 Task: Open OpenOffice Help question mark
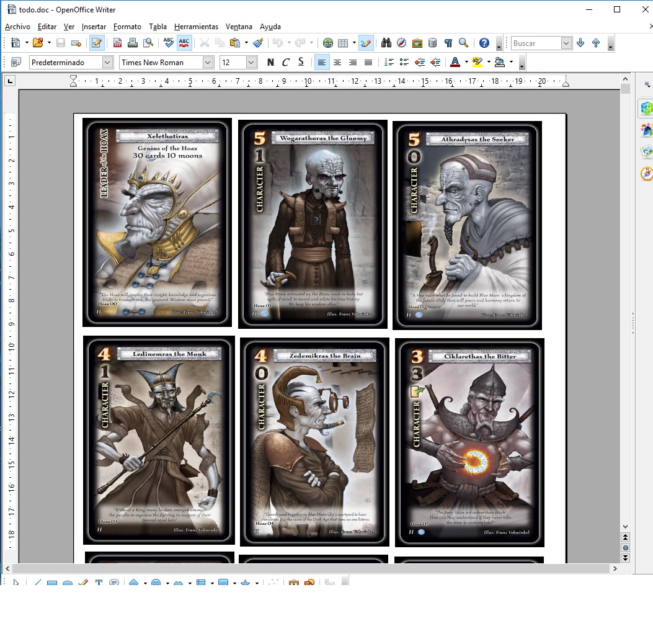click(x=484, y=43)
